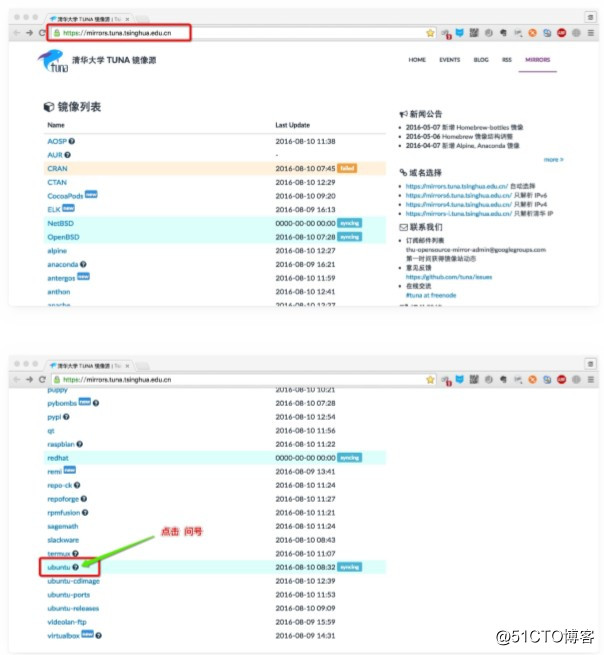Click the 'more >' link under news

(x=553, y=160)
